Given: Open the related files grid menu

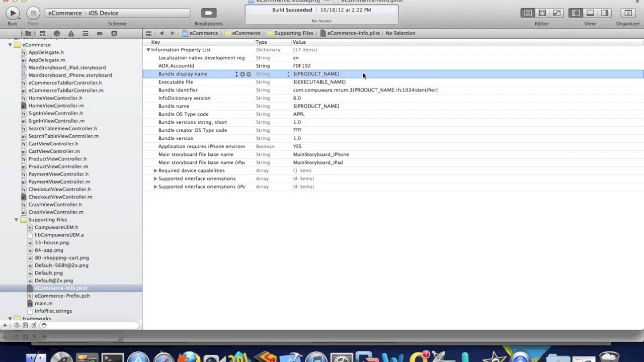Looking at the screenshot, I should tap(149, 33).
